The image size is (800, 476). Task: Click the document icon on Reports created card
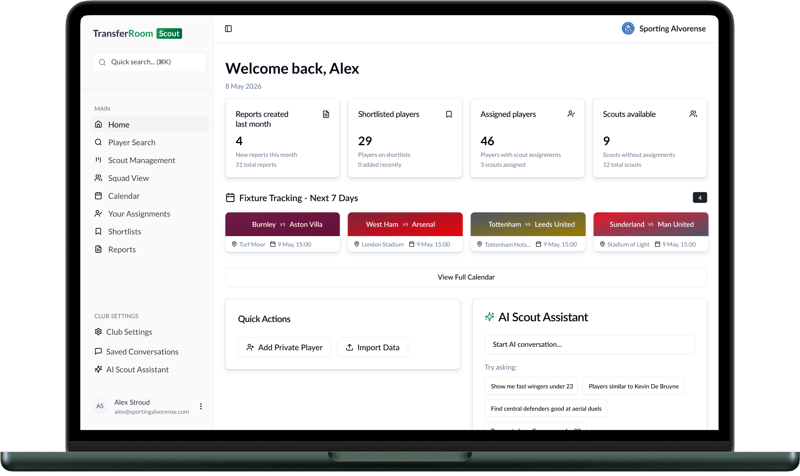tap(326, 114)
